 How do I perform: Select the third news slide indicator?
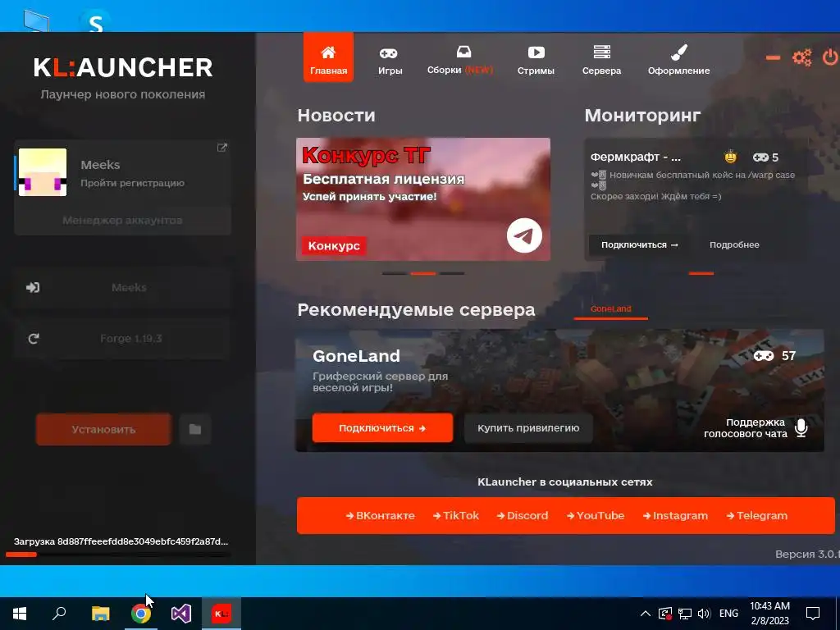pyautogui.click(x=452, y=273)
